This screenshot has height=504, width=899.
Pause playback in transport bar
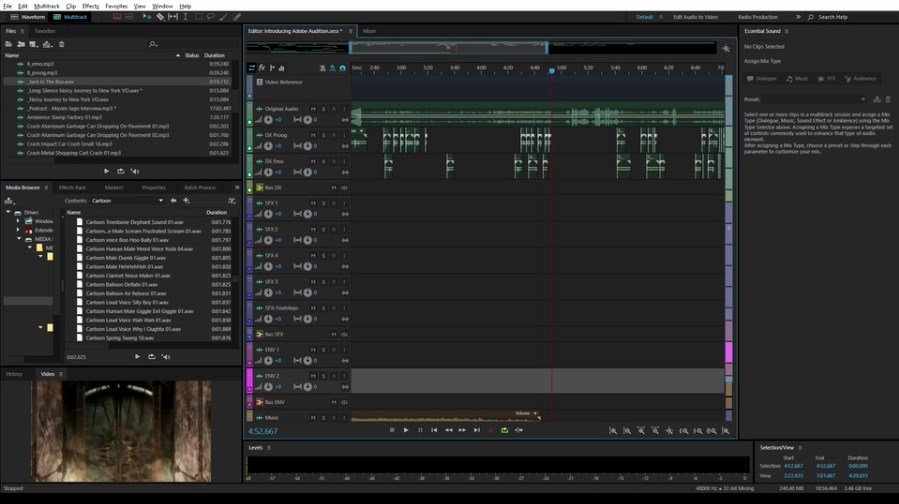pos(420,430)
